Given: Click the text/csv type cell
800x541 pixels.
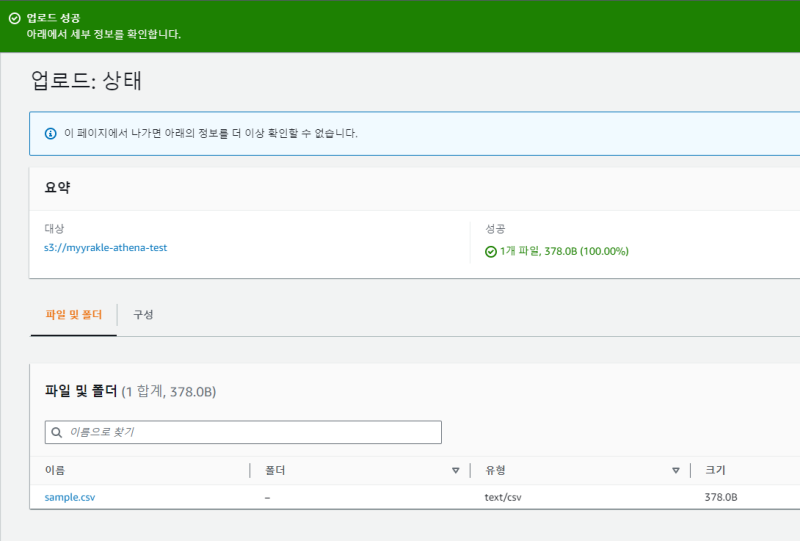Looking at the screenshot, I should 503,497.
